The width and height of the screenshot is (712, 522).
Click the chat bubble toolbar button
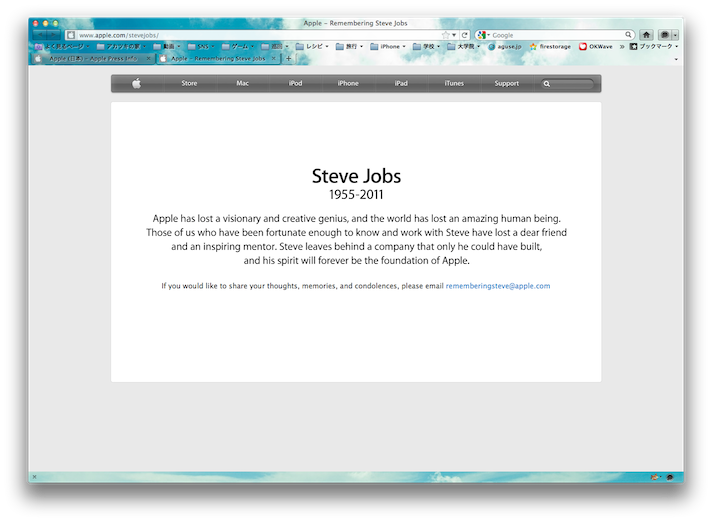tap(664, 35)
